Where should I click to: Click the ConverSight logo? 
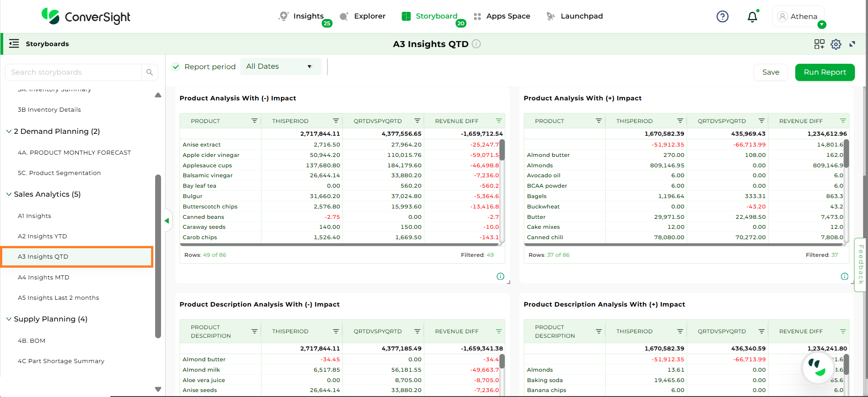point(85,16)
